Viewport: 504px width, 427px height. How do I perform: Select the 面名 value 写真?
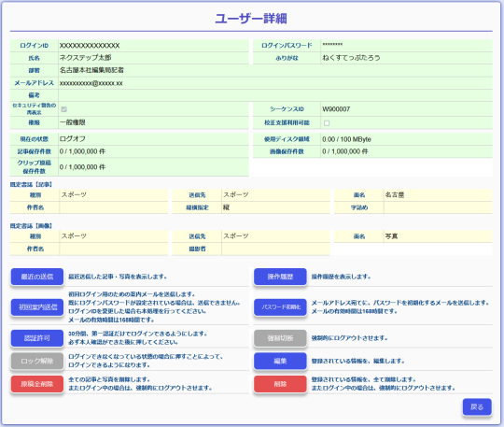[391, 236]
